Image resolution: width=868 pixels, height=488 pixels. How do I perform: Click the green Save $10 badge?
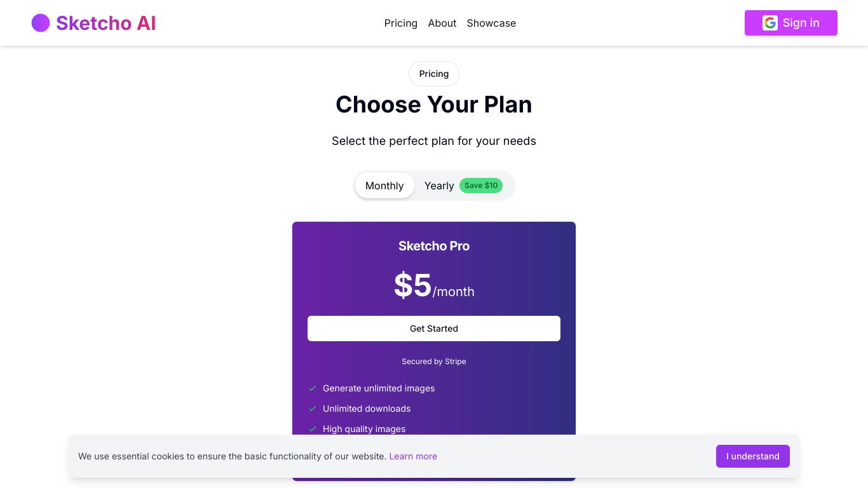tap(481, 186)
